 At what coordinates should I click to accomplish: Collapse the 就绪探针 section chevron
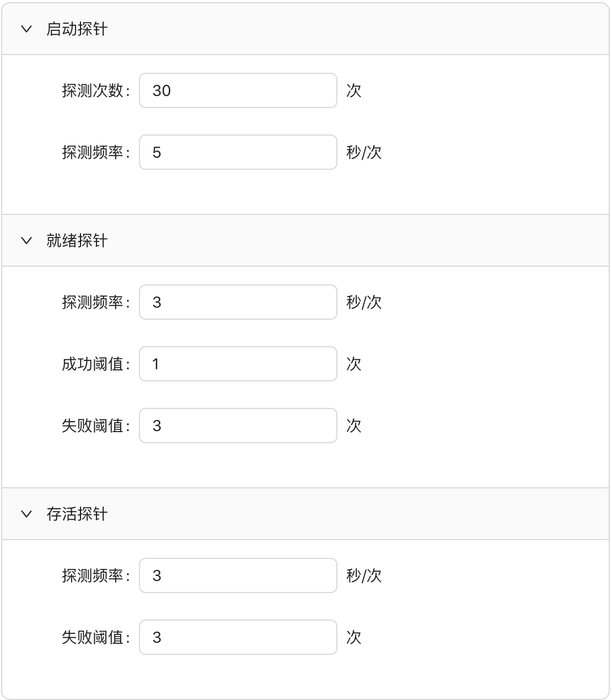[x=26, y=240]
